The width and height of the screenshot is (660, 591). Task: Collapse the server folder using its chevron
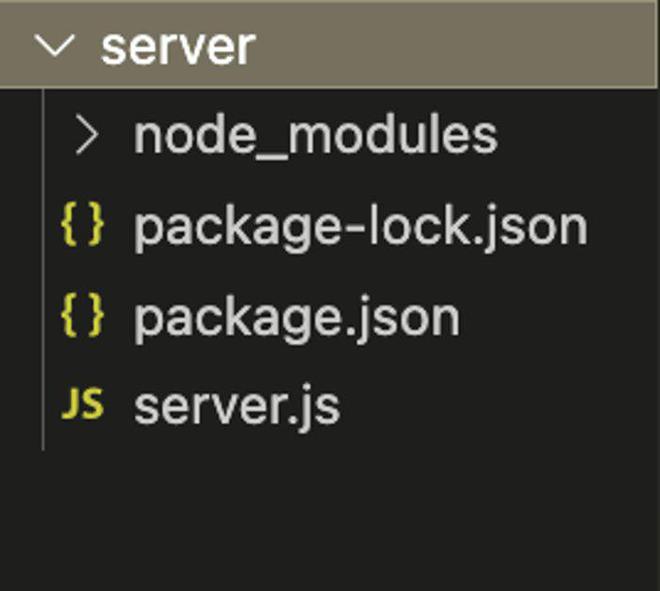pyautogui.click(x=54, y=46)
